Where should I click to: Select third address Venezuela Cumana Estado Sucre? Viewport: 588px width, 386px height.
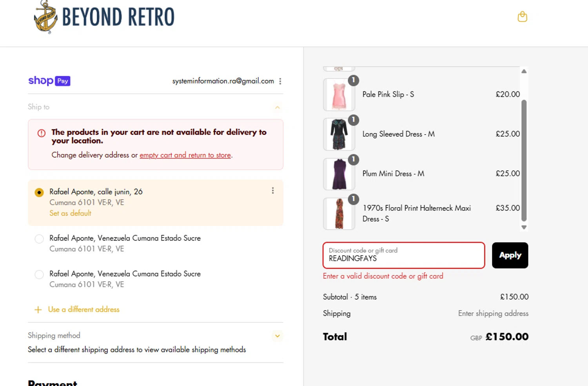39,275
